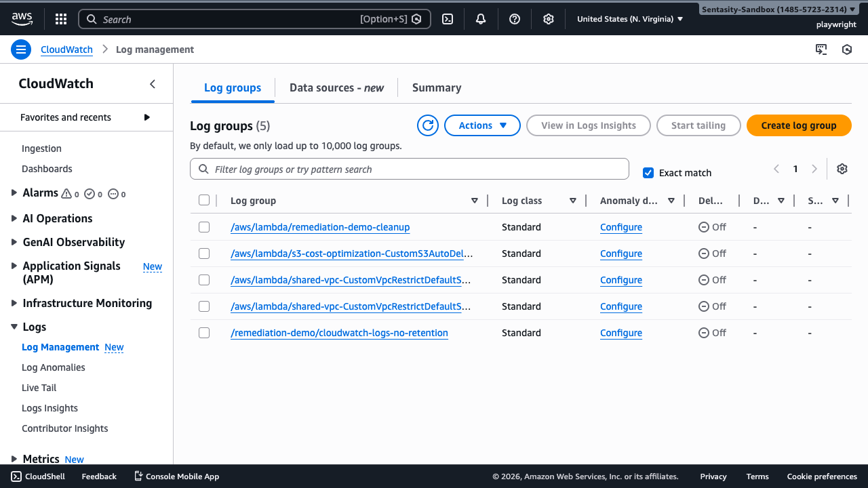Open the AWS services grid menu
Image resolution: width=868 pixels, height=488 pixels.
click(x=60, y=18)
